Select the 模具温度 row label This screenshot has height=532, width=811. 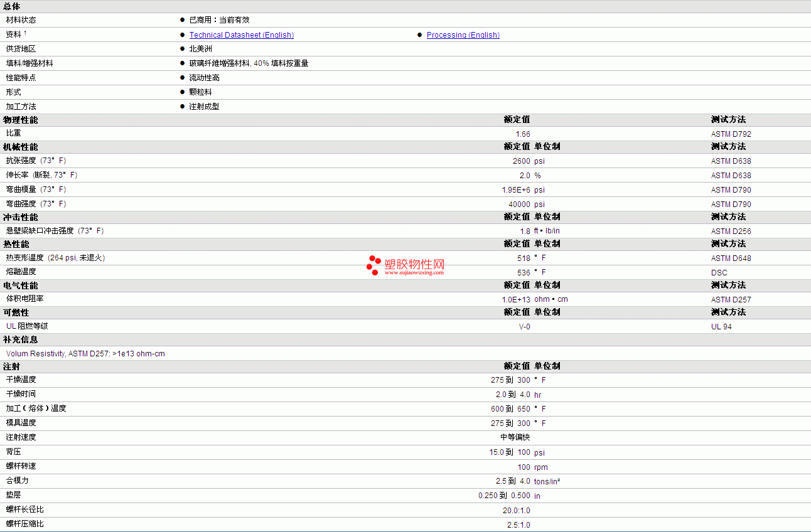(x=21, y=423)
